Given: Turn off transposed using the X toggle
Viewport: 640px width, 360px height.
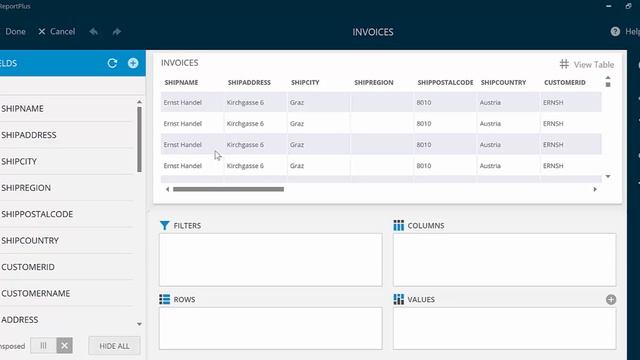Looking at the screenshot, I should [x=64, y=346].
